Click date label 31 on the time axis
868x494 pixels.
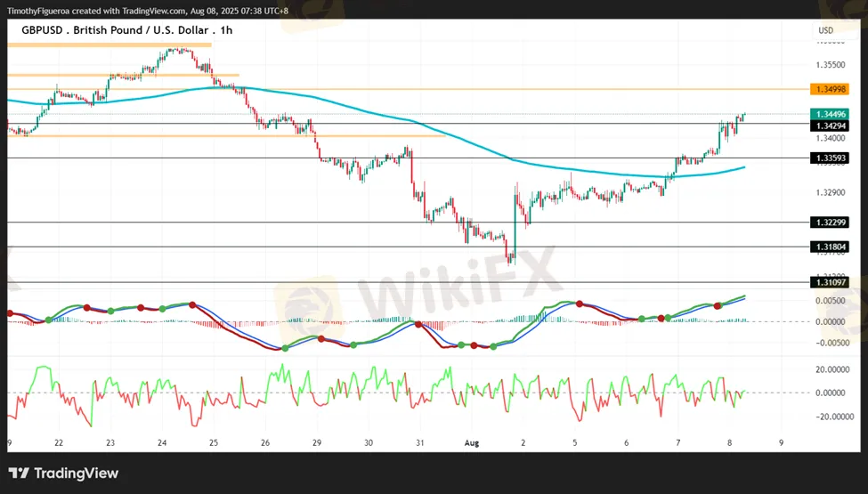(x=420, y=443)
